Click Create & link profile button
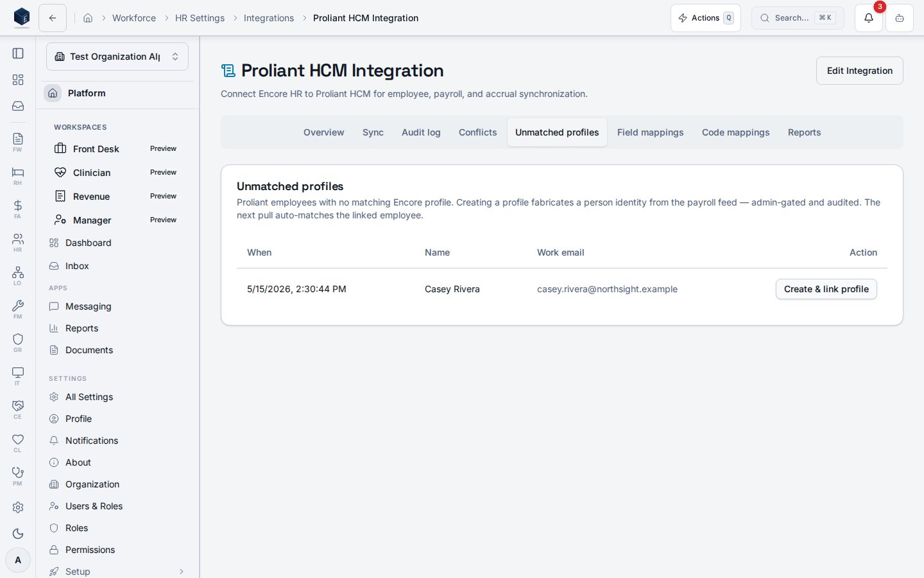924x578 pixels. tap(826, 289)
